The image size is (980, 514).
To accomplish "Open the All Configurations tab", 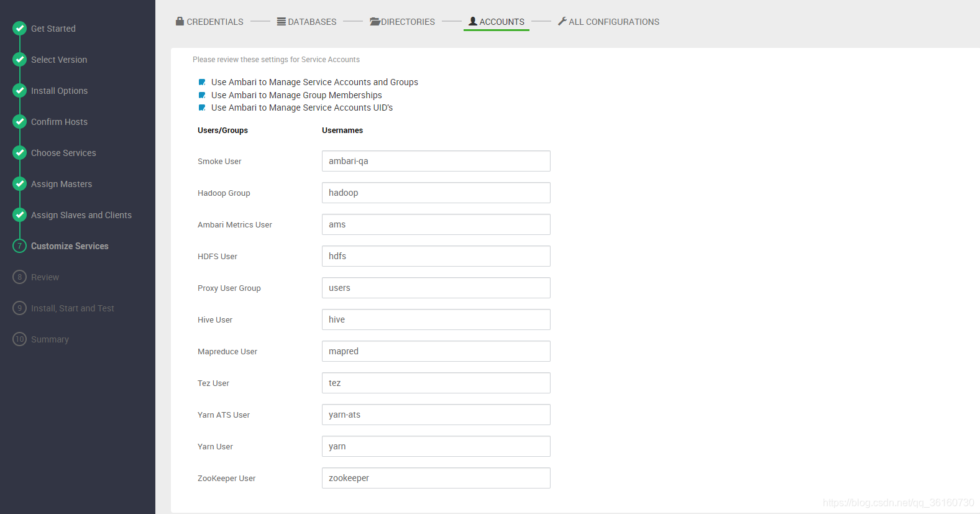I will (608, 22).
